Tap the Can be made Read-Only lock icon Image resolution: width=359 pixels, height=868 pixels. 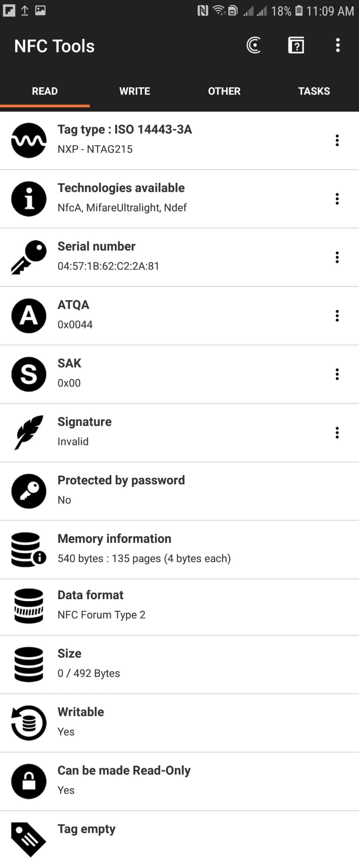pos(29,781)
